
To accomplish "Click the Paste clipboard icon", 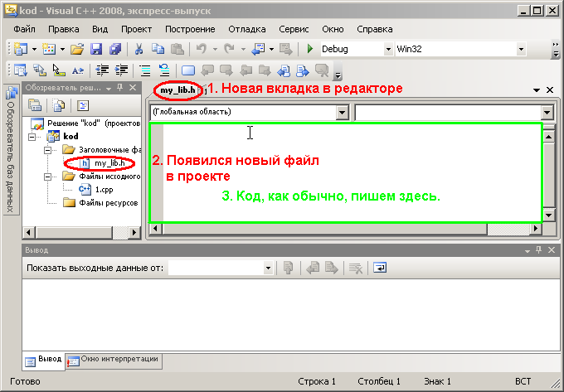I will [177, 49].
